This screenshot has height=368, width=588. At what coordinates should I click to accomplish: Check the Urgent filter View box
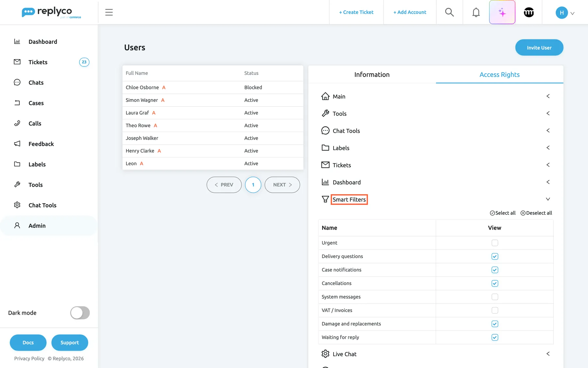[495, 243]
